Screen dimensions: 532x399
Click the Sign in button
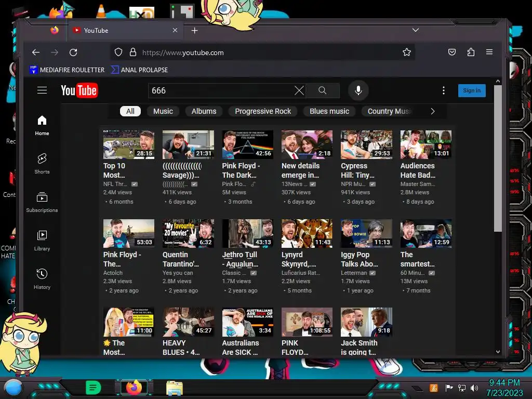click(x=472, y=90)
